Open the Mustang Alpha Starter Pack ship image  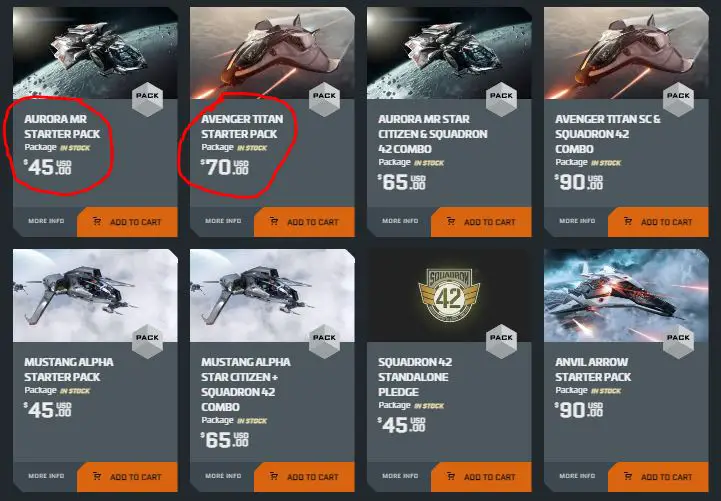click(x=95, y=296)
